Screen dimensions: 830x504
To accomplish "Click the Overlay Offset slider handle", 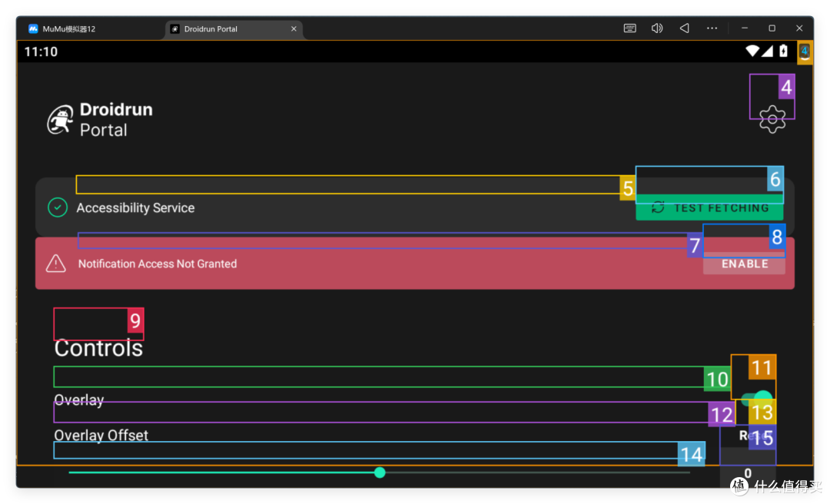I will [380, 472].
